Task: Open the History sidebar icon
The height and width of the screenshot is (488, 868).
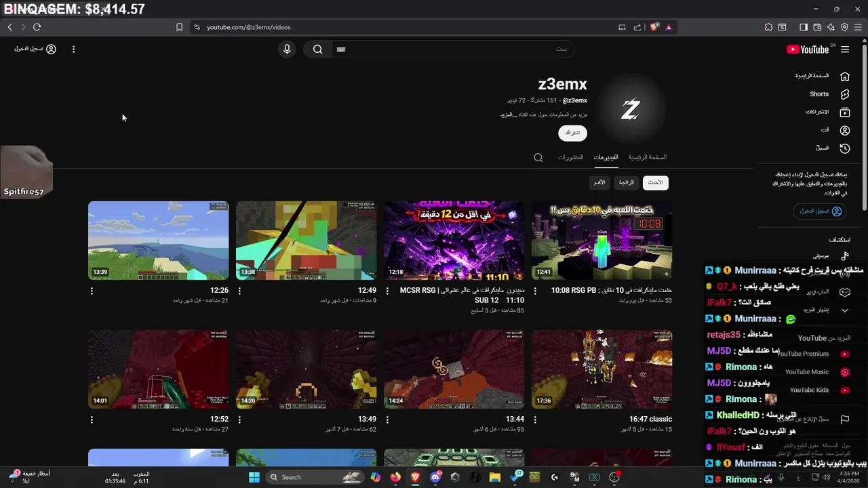Action: point(845,148)
